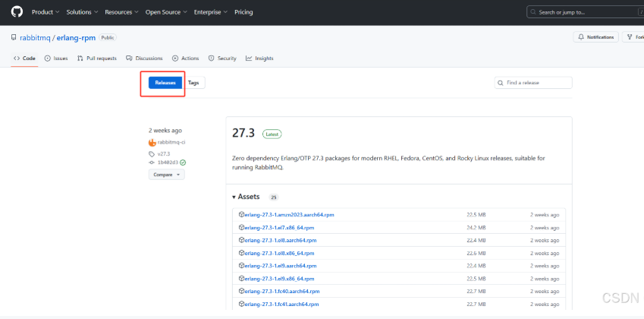Select the Tags button
The image size is (644, 319).
coord(193,83)
